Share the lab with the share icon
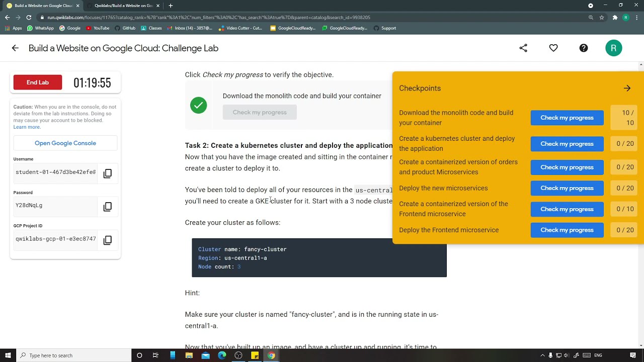Screen dimensions: 644x362 coord(523,48)
